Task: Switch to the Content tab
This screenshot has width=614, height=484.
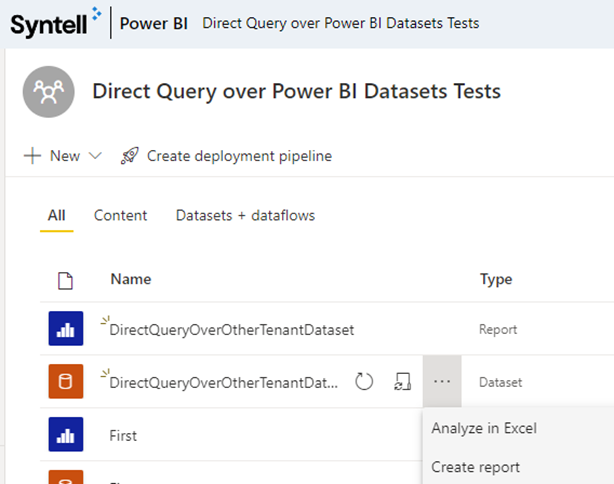Action: click(120, 215)
